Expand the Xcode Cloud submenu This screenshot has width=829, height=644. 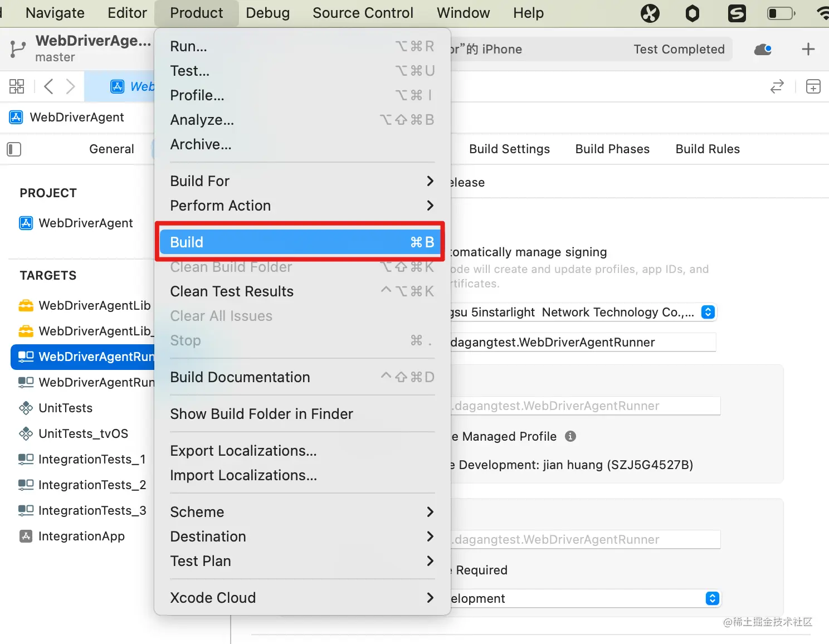(302, 598)
